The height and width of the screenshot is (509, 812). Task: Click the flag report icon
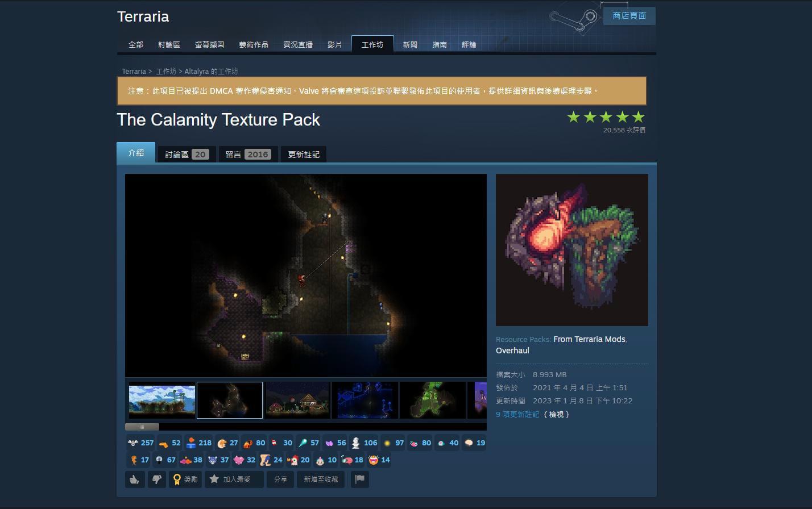359,479
